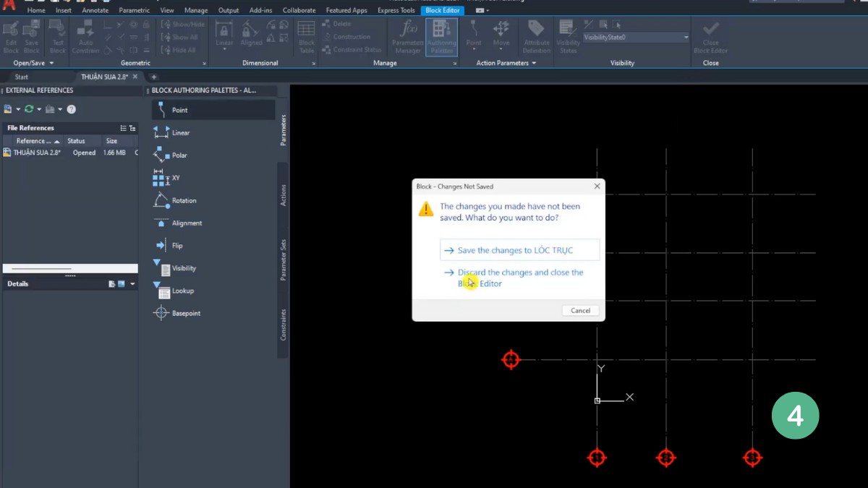This screenshot has height=488, width=868.
Task: Switch to the Actions palette tab
Action: [284, 195]
